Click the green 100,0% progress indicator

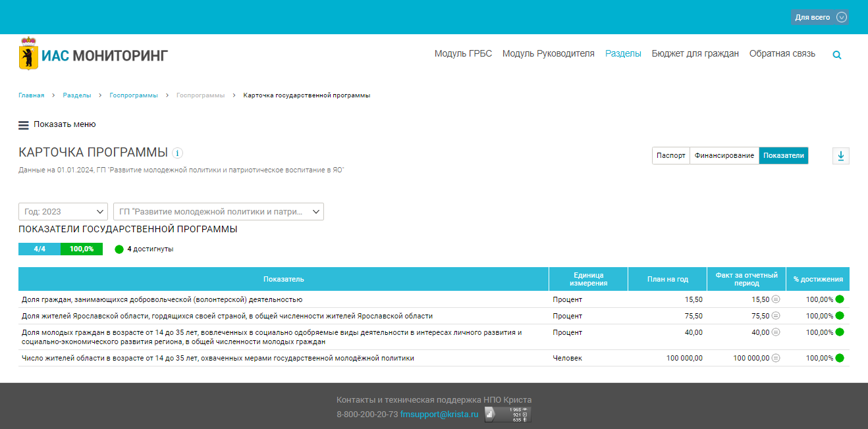pyautogui.click(x=82, y=249)
